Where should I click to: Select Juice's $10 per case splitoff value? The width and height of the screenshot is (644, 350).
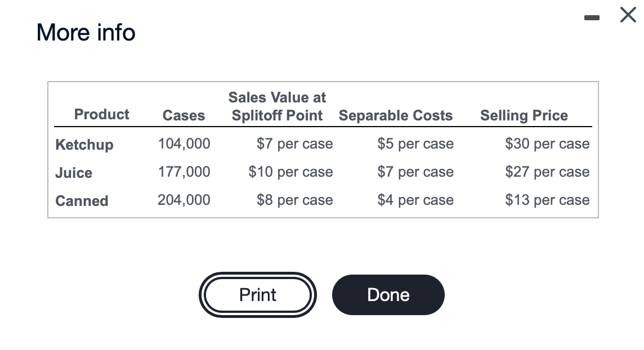pos(290,172)
